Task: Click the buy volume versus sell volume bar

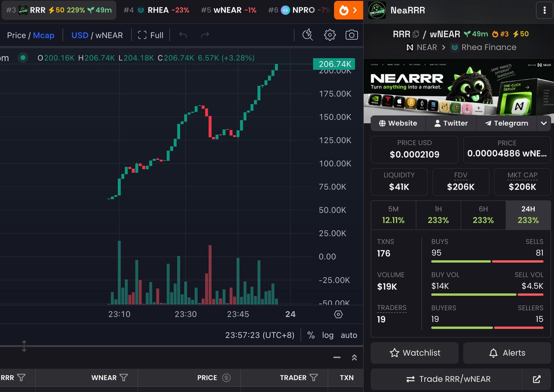Action: [487, 295]
